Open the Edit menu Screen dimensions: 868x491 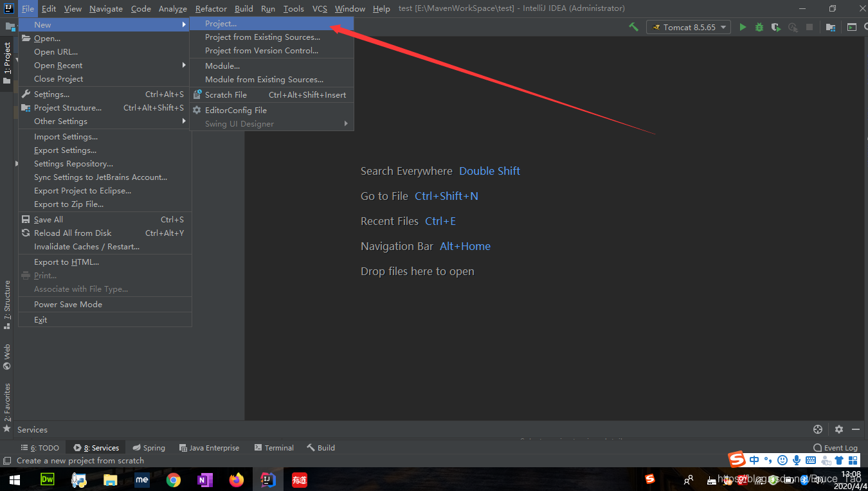[x=49, y=8]
